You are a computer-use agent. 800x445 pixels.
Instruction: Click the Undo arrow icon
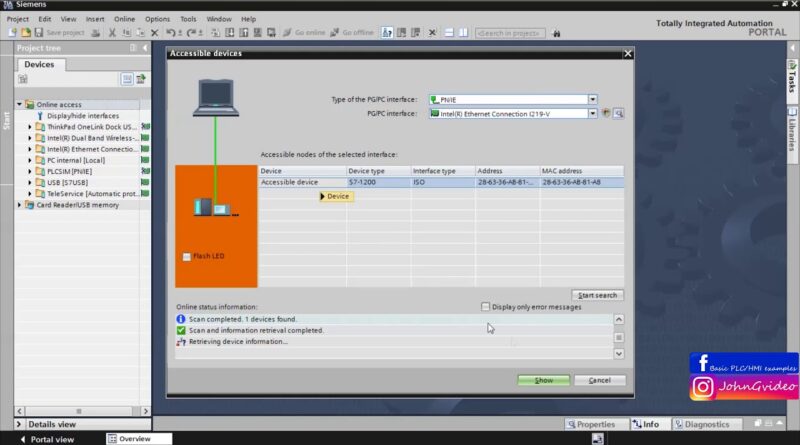tap(170, 33)
